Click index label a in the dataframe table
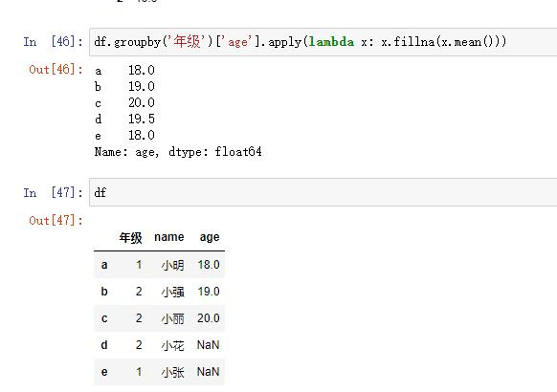Image resolution: width=557 pixels, height=392 pixels. [104, 265]
